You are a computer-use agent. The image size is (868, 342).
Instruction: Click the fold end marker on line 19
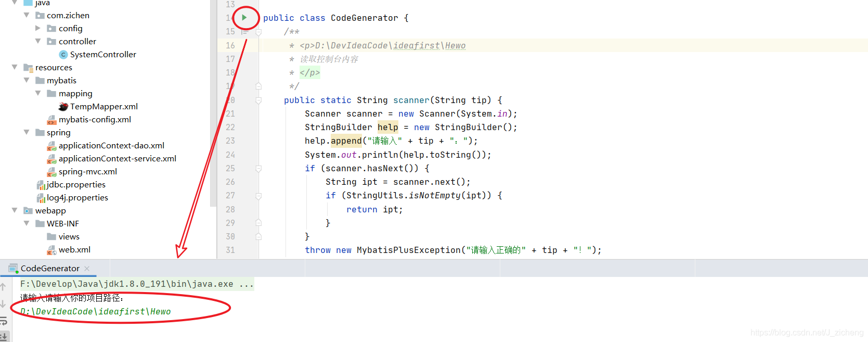pyautogui.click(x=258, y=86)
